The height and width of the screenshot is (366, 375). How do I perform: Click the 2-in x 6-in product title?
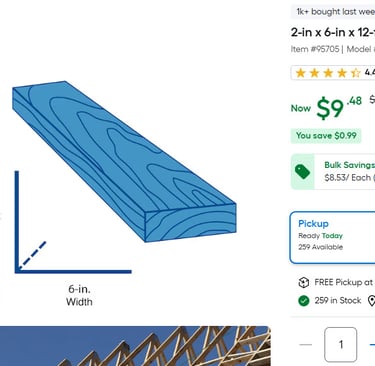click(333, 32)
